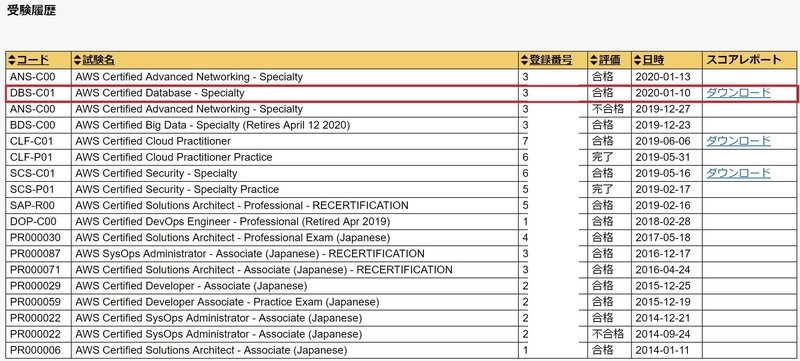Click the スコアレポート column header

tap(744, 60)
